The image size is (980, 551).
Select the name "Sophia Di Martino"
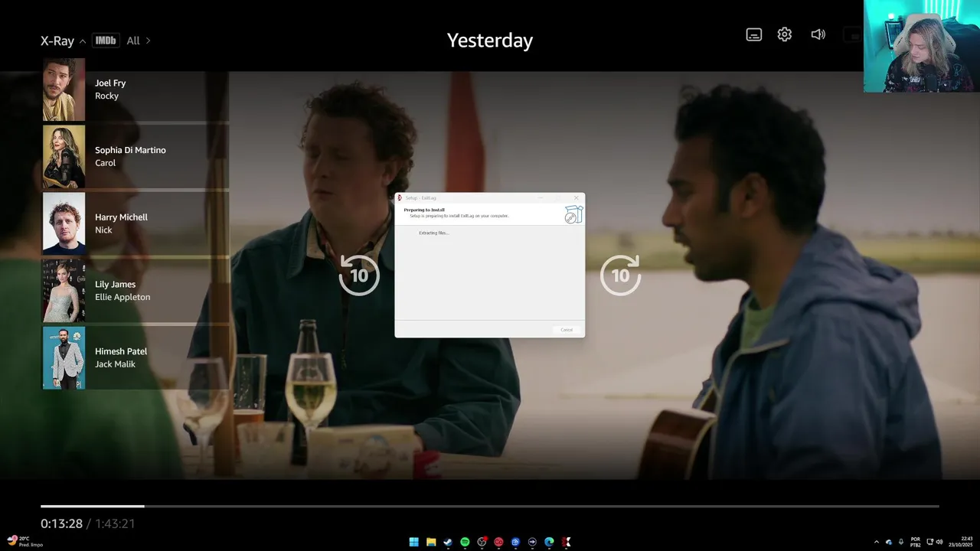(130, 150)
